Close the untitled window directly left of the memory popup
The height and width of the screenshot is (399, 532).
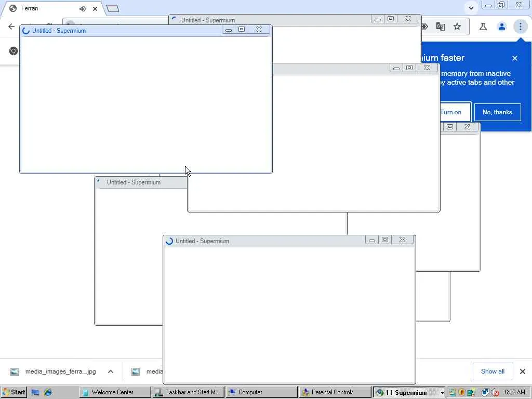click(427, 68)
